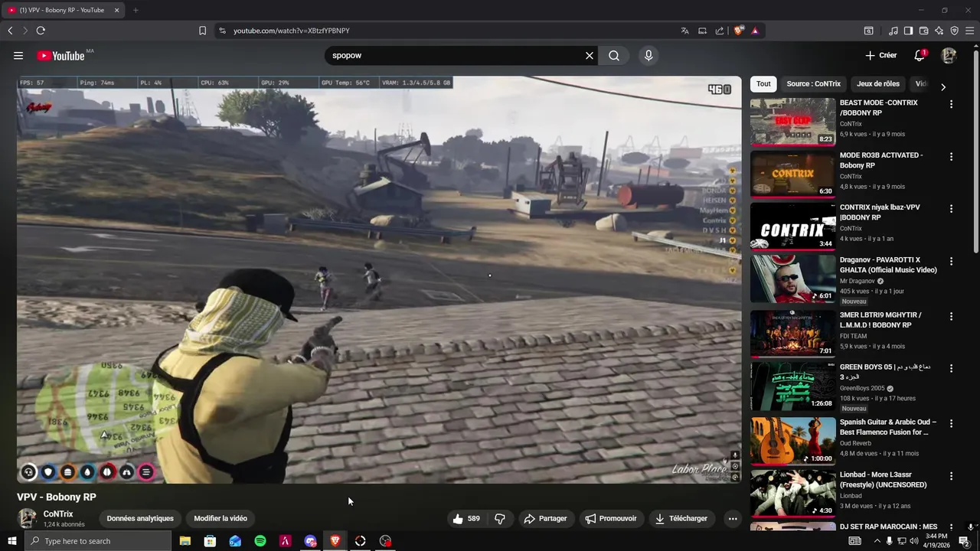Open the Brave playlist music icon
The image size is (980, 551).
click(893, 31)
